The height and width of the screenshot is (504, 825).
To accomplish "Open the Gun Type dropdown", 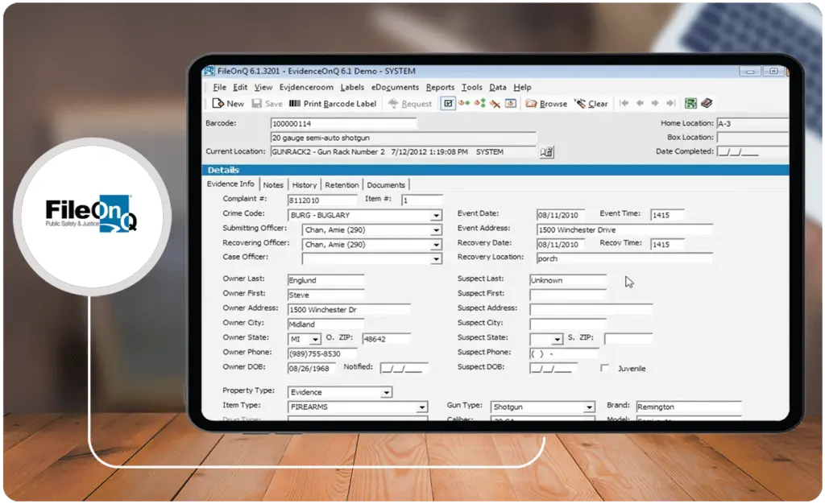I will coord(589,407).
